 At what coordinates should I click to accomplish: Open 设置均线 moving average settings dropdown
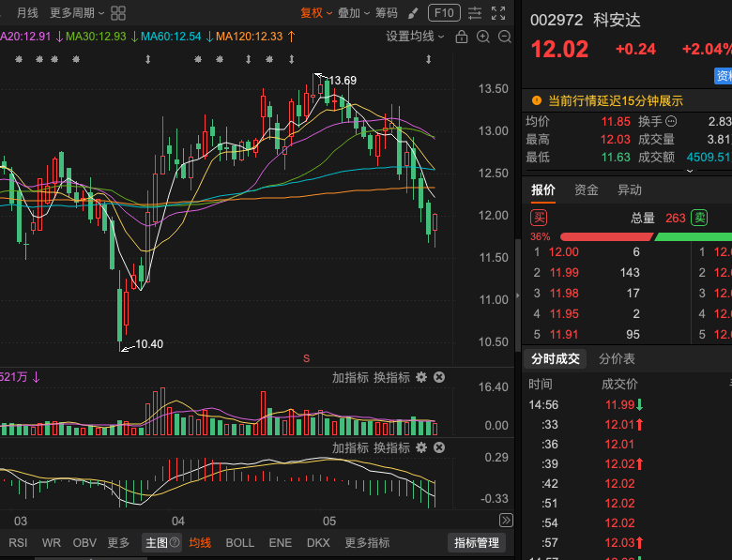click(415, 37)
